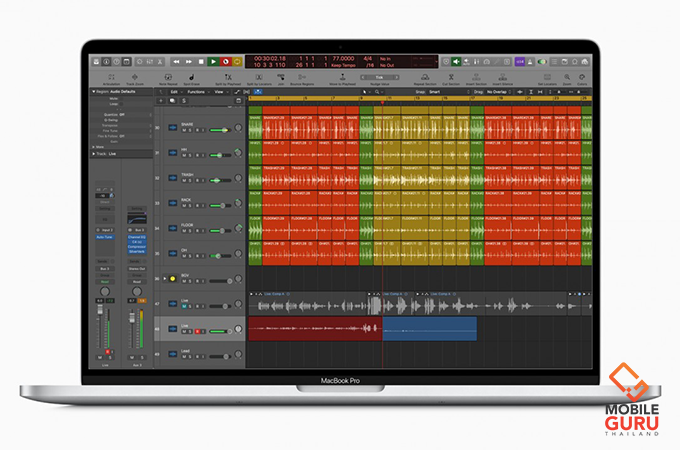The height and width of the screenshot is (450, 680).
Task: Click Move to Playhead icon
Action: [x=342, y=77]
